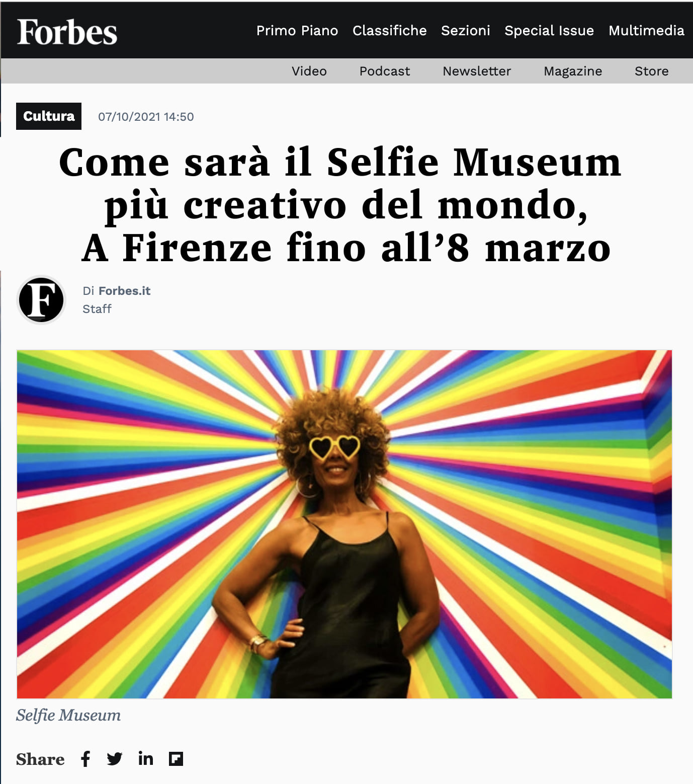This screenshot has height=784, width=693.
Task: Click the round Forbes author avatar
Action: (41, 300)
